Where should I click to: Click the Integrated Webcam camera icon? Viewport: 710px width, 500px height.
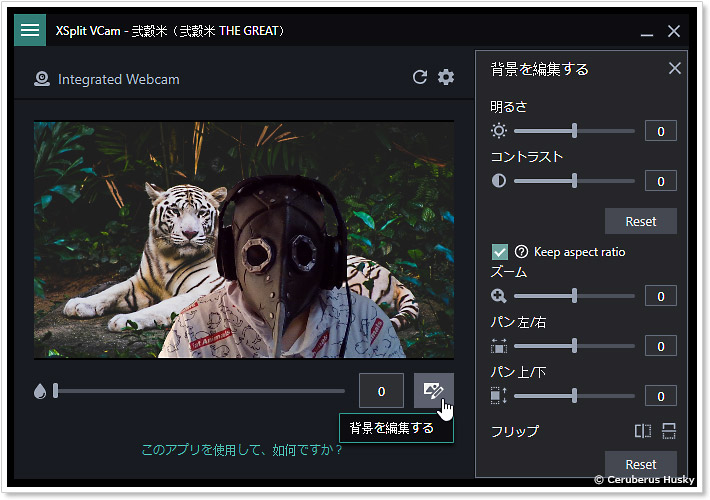coord(42,79)
